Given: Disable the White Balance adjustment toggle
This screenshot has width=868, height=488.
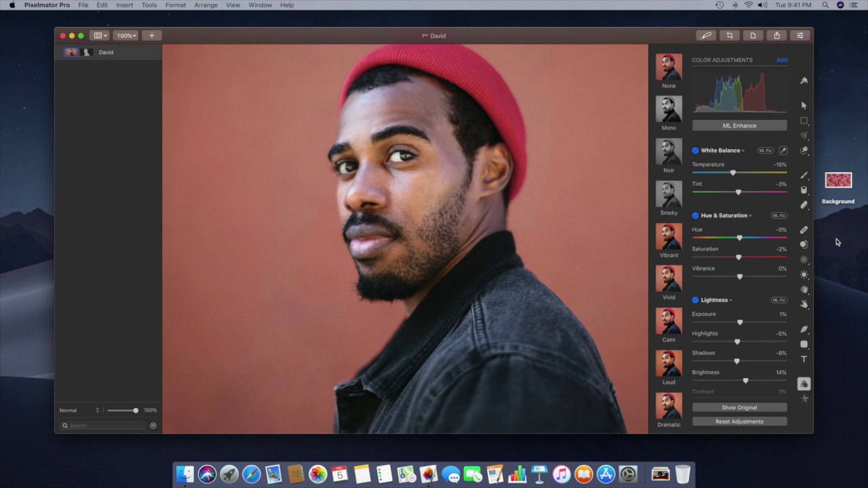Looking at the screenshot, I should pos(695,150).
